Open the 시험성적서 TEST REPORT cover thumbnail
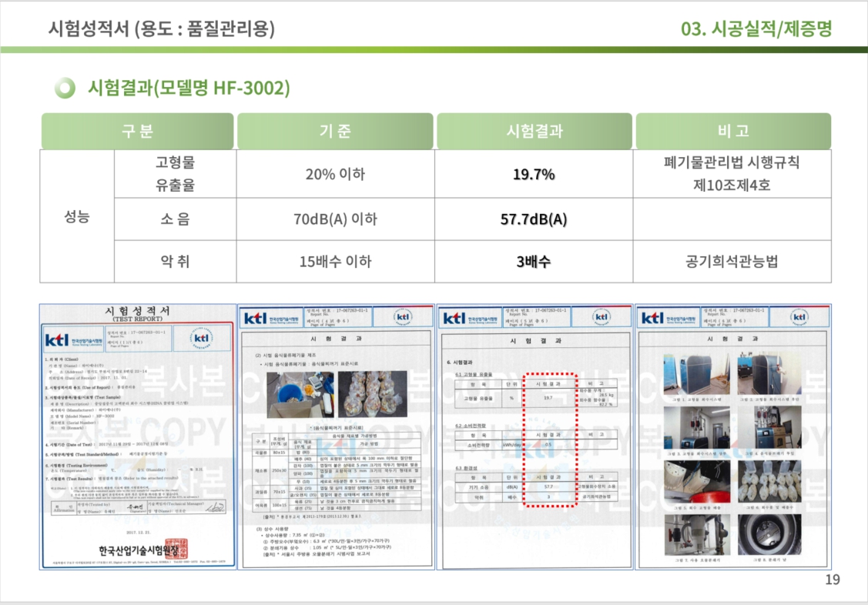 pos(137,436)
